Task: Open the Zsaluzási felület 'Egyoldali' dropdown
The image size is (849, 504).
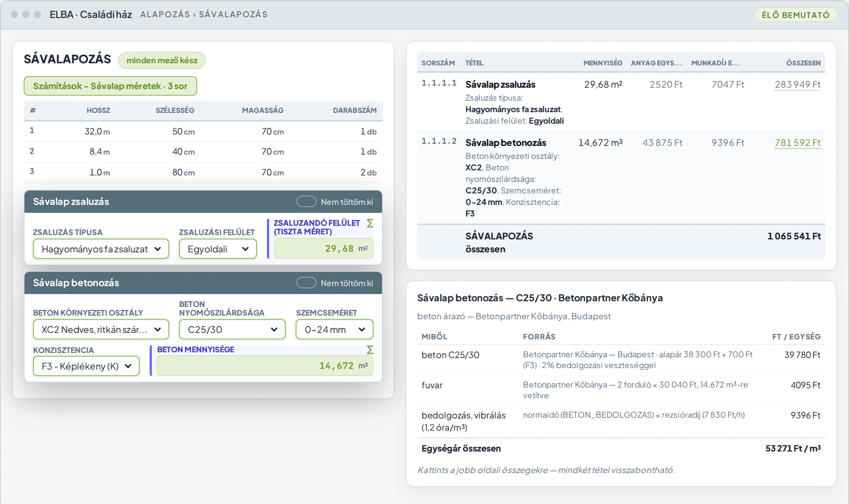Action: (x=218, y=249)
